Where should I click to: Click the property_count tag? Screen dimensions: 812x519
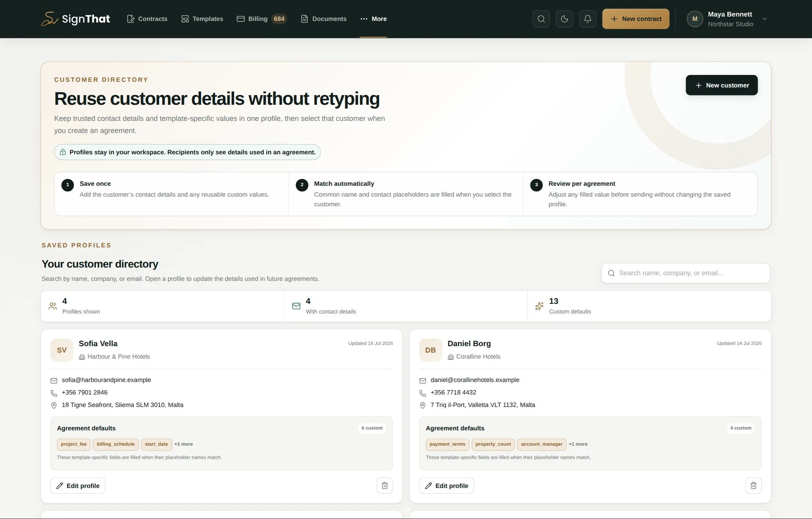pyautogui.click(x=493, y=444)
